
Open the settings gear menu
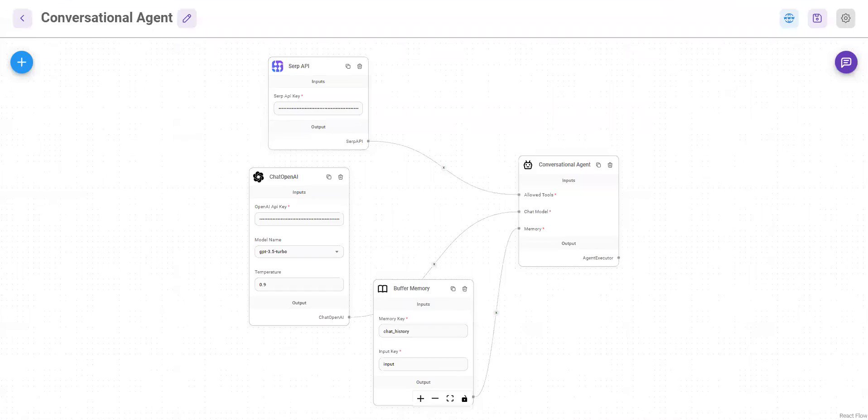click(x=845, y=18)
